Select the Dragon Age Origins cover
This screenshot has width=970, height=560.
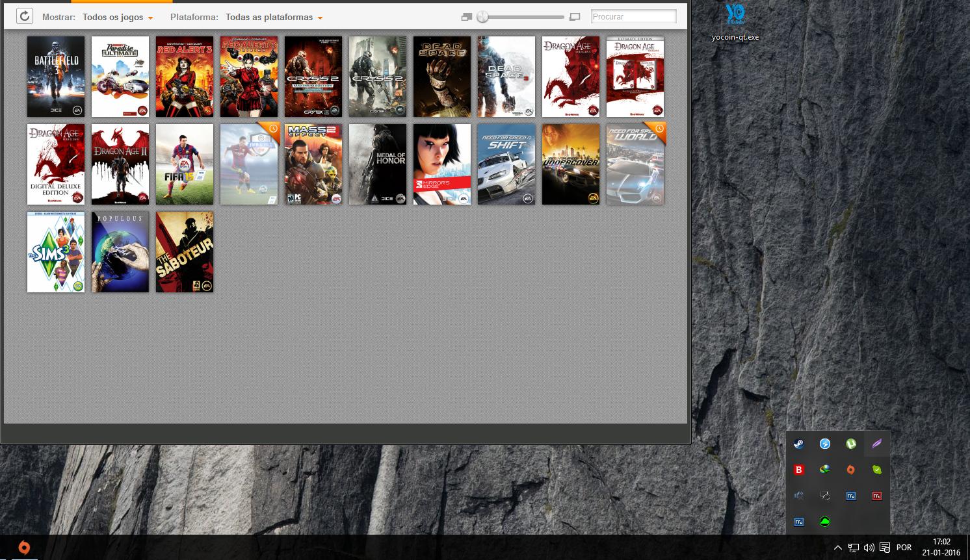click(571, 77)
